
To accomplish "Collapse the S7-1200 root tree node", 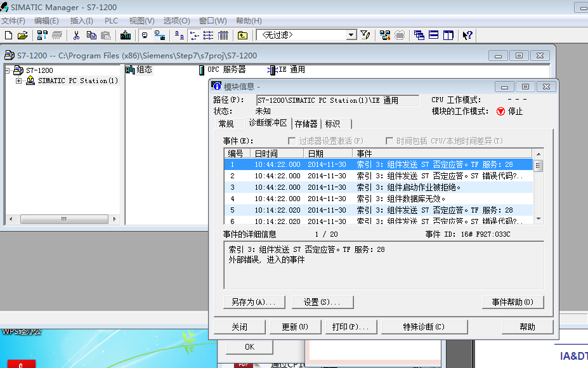I will (x=7, y=70).
